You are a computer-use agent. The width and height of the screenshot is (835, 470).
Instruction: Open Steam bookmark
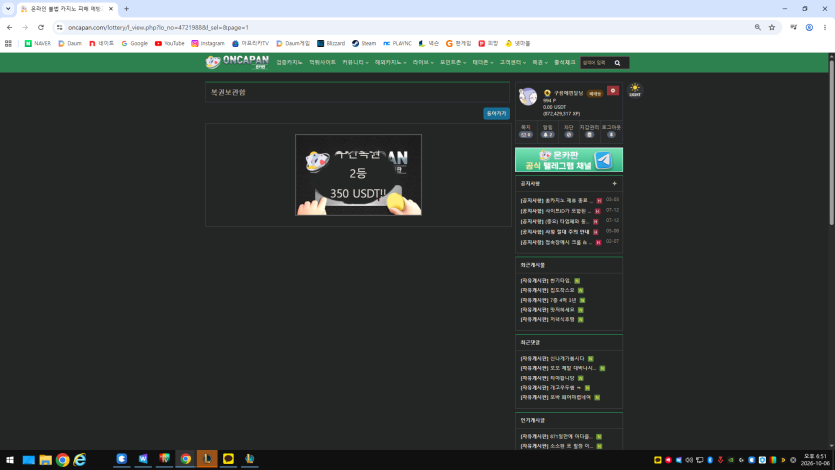pyautogui.click(x=364, y=43)
